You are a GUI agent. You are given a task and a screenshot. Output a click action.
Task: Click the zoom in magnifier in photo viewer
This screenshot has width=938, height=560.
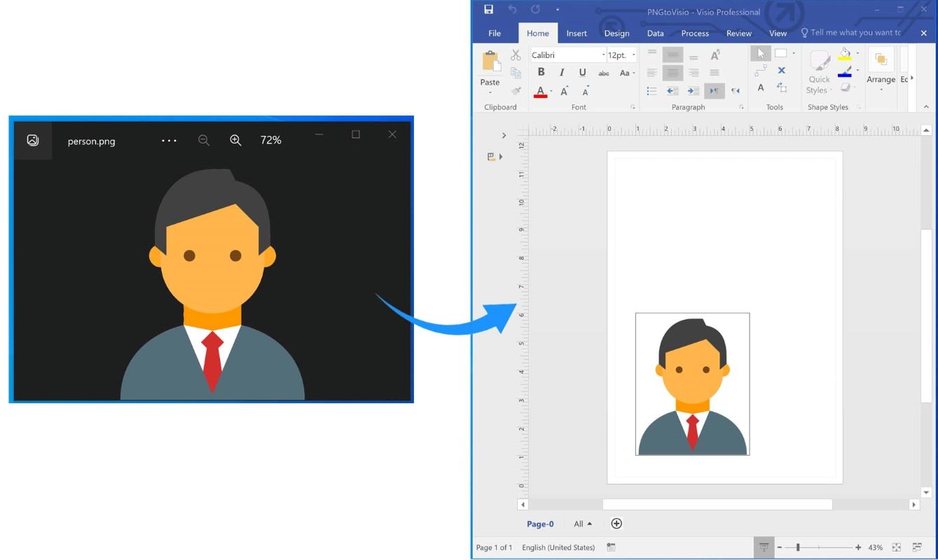tap(235, 140)
